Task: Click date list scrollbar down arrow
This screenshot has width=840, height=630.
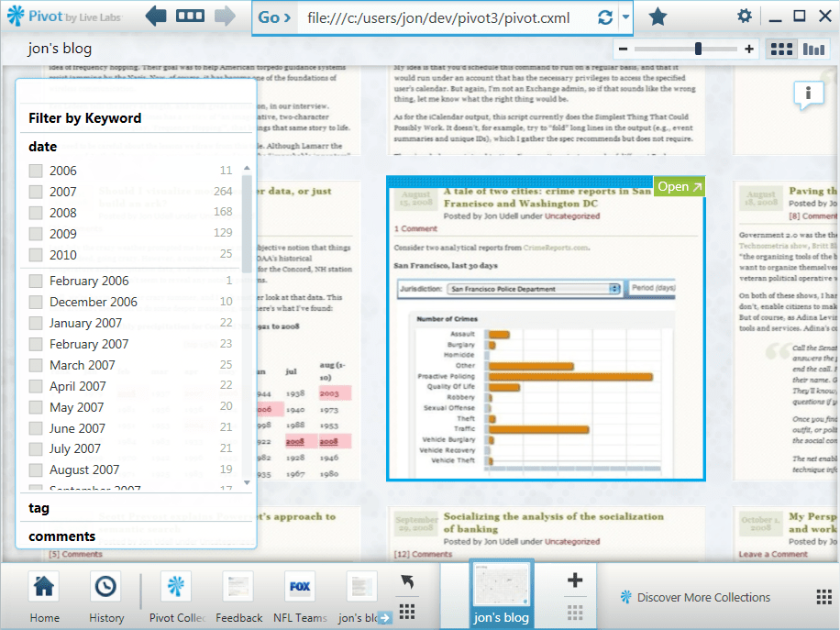Action: click(x=247, y=482)
